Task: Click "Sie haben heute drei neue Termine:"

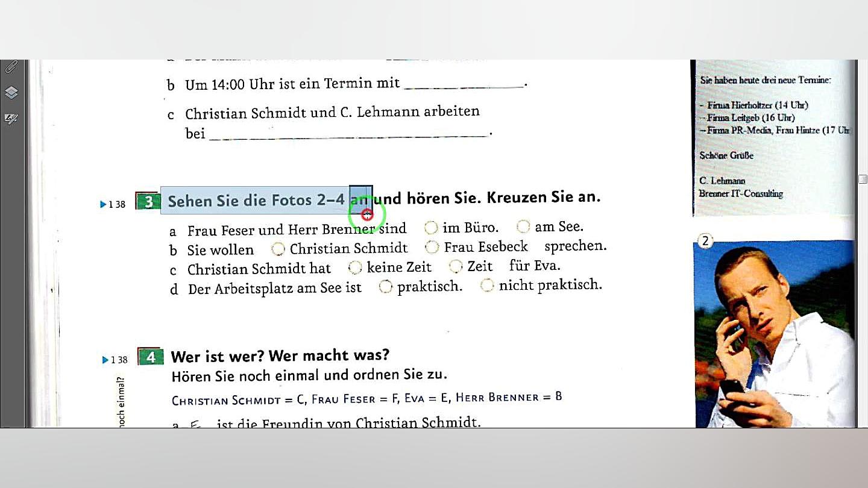Action: [766, 80]
